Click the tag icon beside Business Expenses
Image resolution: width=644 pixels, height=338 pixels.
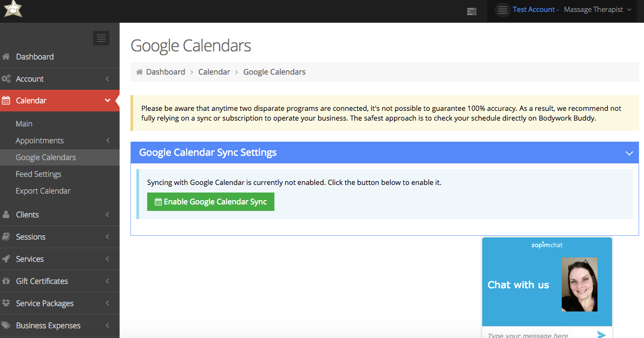(x=7, y=326)
